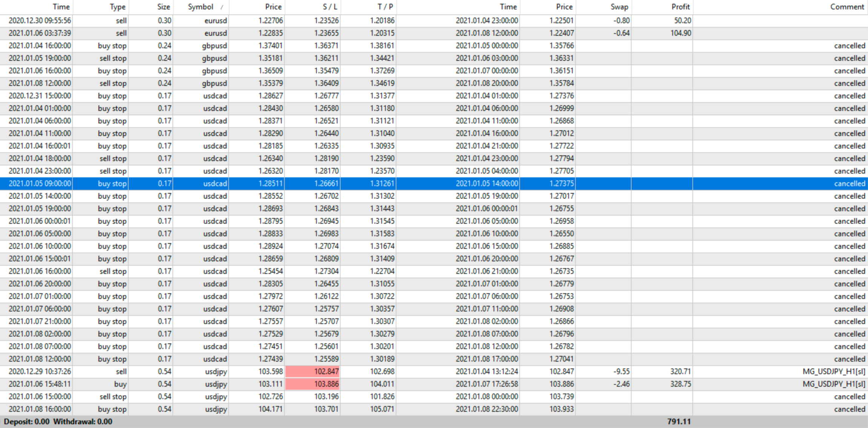This screenshot has height=428, width=868.
Task: Select usdjpy buy order at 103.111
Action: point(270,384)
